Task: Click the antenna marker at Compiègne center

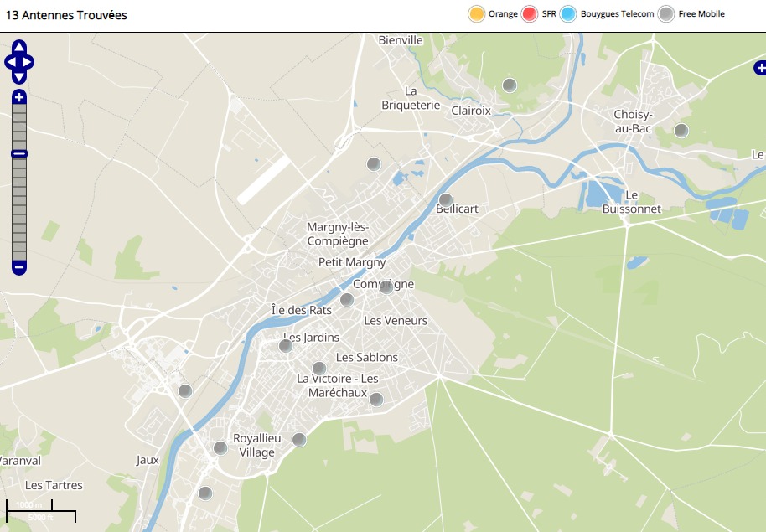Action: pyautogui.click(x=386, y=287)
